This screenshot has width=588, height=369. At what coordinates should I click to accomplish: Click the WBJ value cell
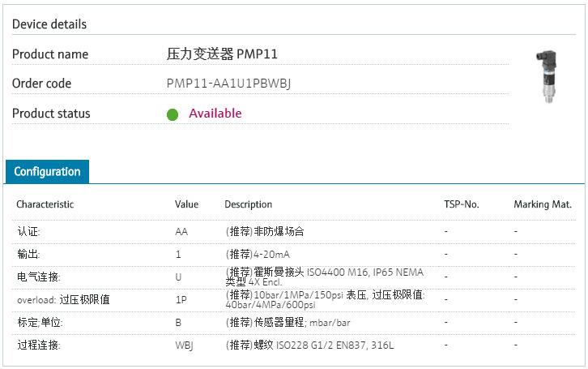184,345
